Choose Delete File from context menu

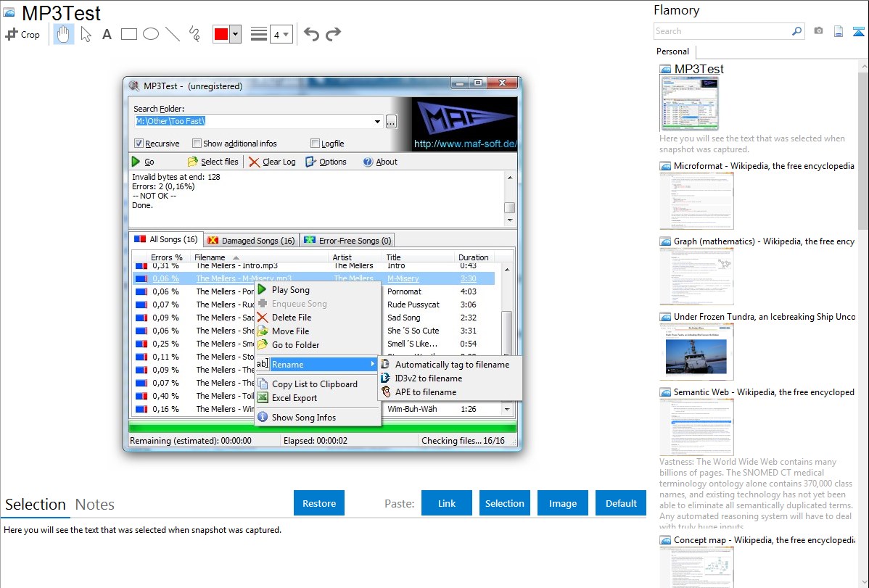point(318,318)
